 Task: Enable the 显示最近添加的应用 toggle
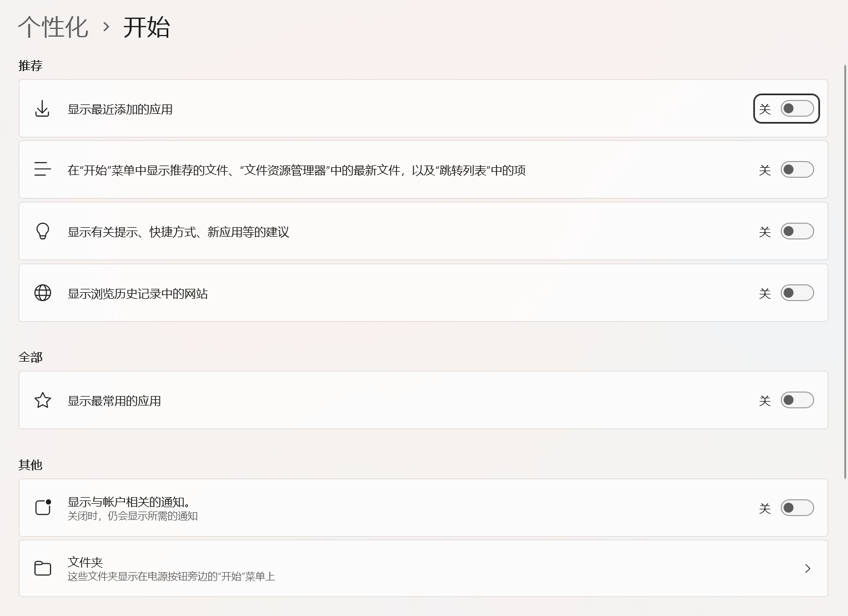(x=797, y=109)
